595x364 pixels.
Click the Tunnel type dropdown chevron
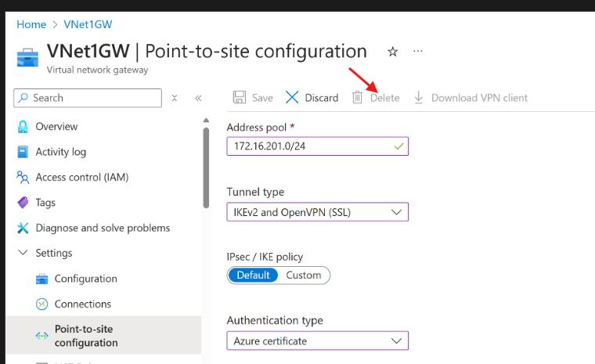396,212
